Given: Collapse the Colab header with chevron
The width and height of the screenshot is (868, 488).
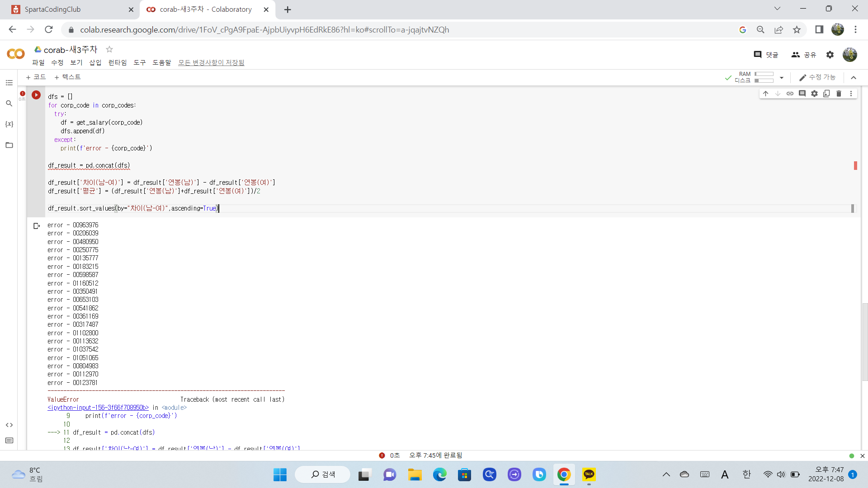Looking at the screenshot, I should tap(854, 78).
